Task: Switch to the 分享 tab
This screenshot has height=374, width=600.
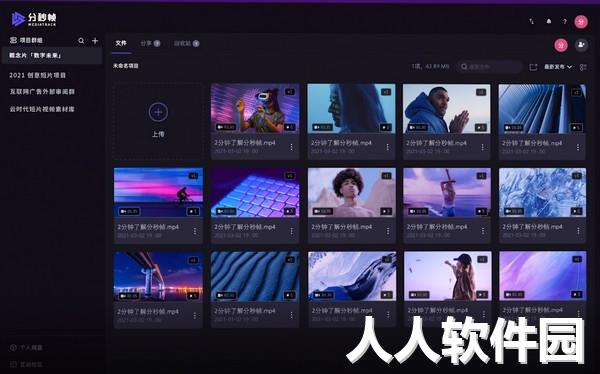Action: point(150,43)
